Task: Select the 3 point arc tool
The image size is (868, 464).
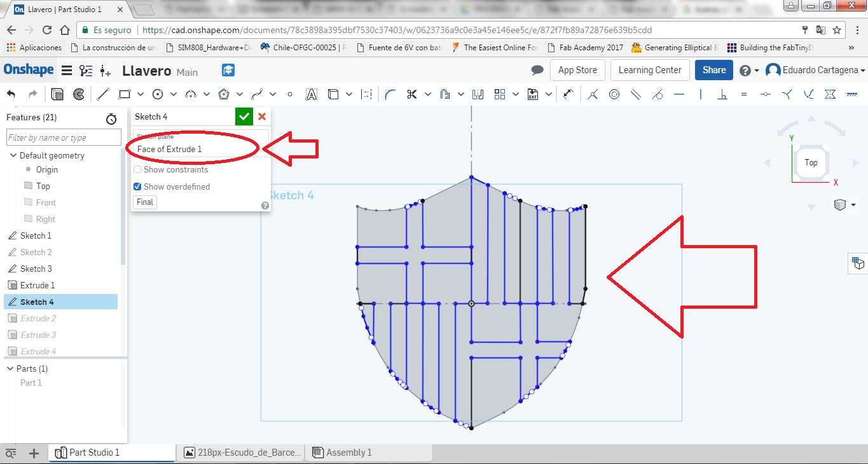Action: (191, 94)
